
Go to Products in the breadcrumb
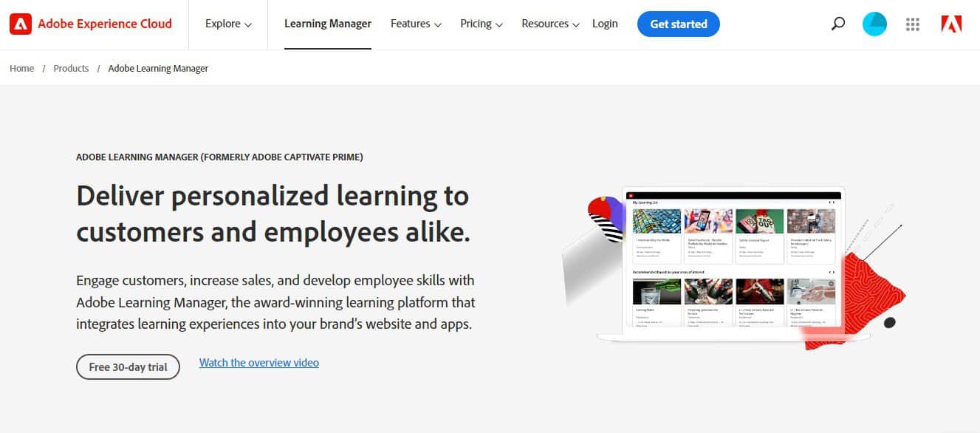(71, 68)
